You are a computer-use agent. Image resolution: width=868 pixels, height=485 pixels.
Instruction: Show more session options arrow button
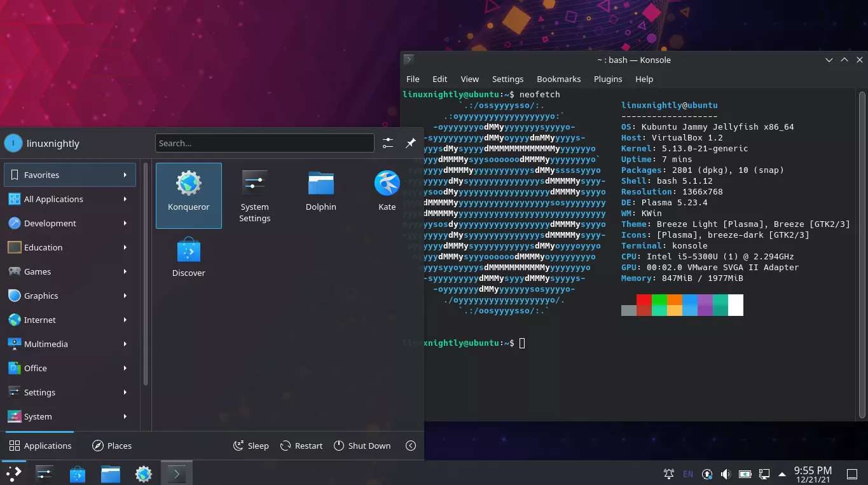411,446
